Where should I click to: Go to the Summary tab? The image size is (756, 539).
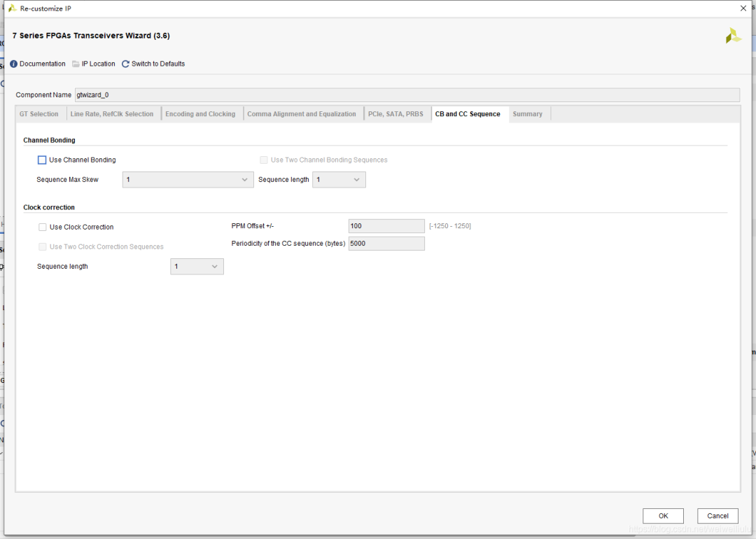pos(528,114)
